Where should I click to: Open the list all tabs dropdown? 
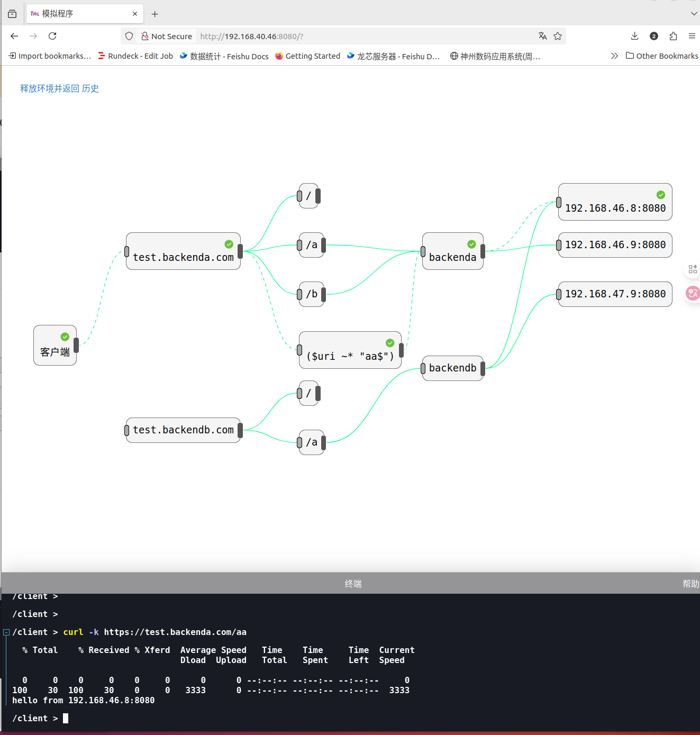click(x=694, y=14)
